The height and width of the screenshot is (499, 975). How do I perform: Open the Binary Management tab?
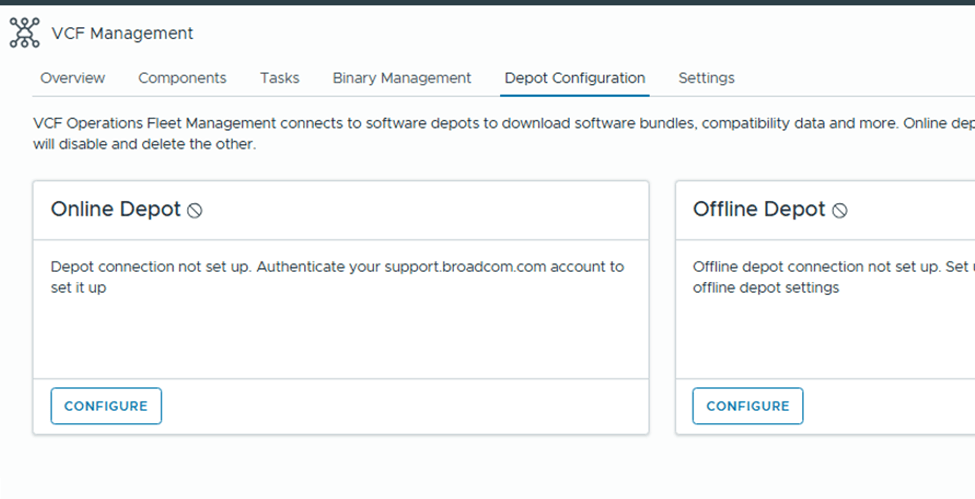coord(401,78)
